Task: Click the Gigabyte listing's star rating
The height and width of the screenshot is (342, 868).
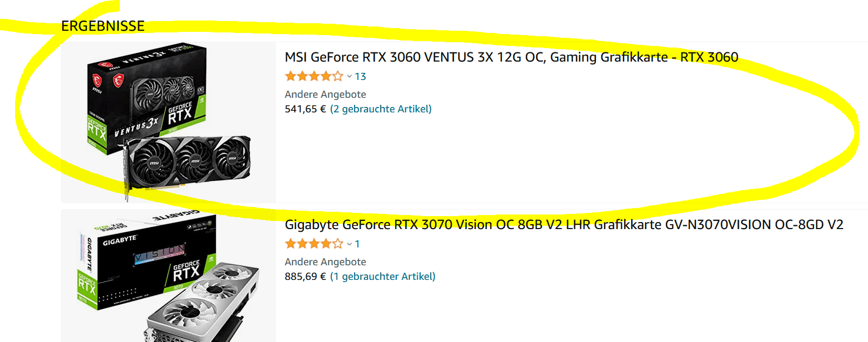Action: tap(314, 244)
